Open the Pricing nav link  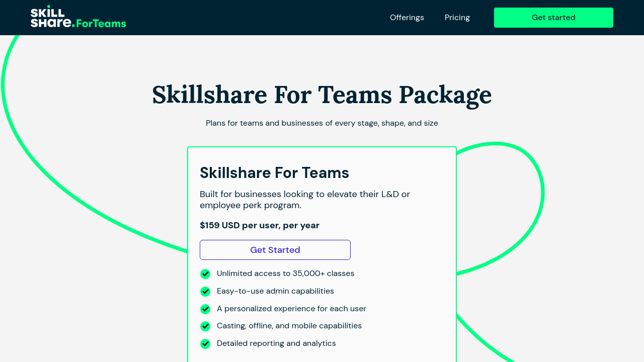[x=457, y=18]
